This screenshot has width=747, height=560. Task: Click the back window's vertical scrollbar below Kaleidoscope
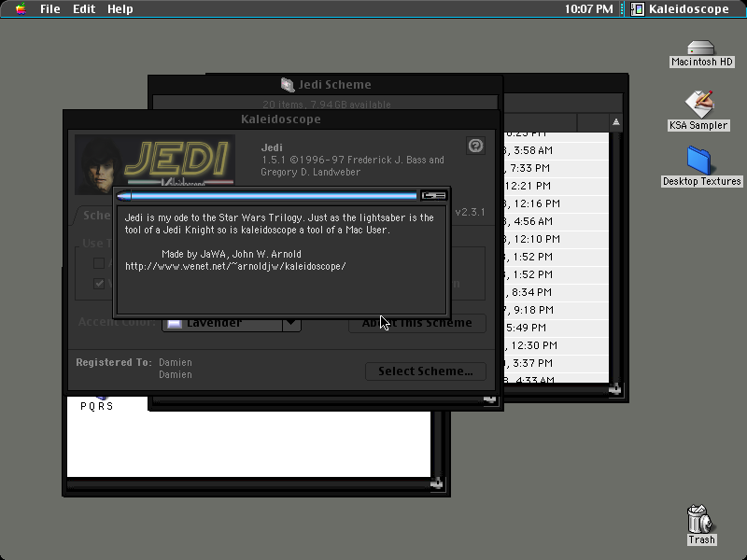pos(437,444)
